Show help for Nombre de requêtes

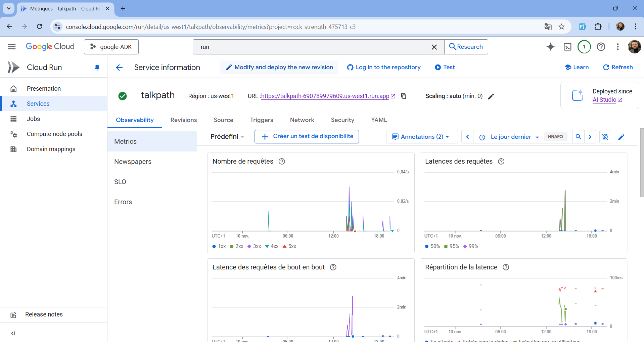coord(282,162)
